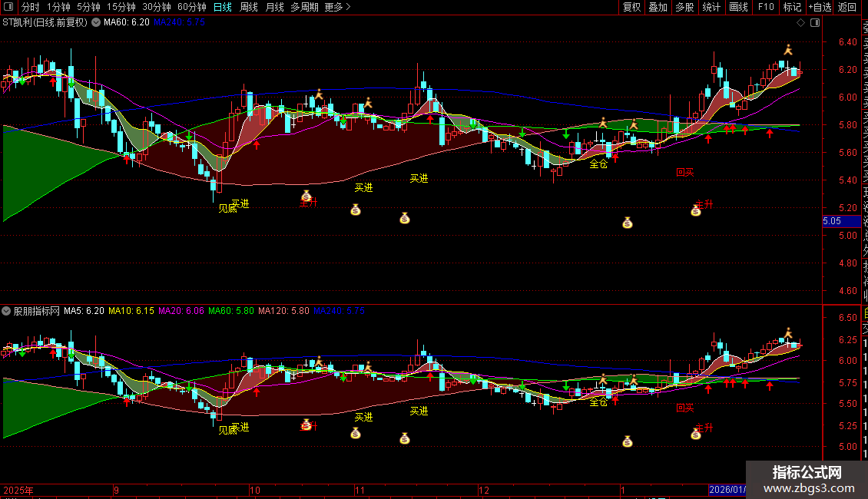Click the 2025年 label on the time axis

click(x=18, y=490)
